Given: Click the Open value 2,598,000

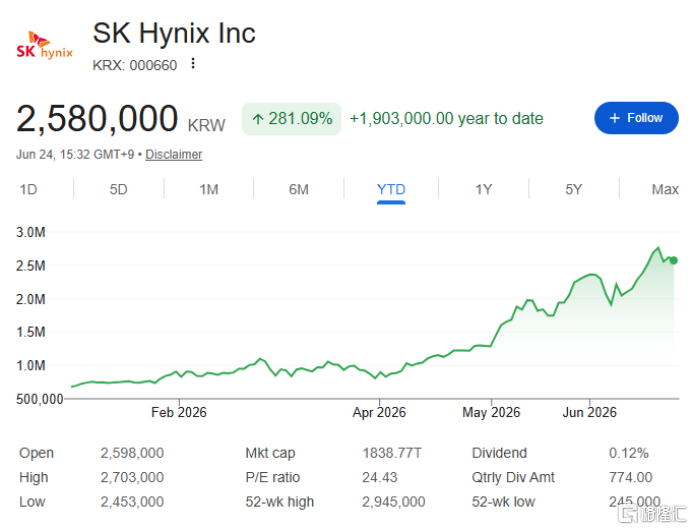Looking at the screenshot, I should [132, 453].
